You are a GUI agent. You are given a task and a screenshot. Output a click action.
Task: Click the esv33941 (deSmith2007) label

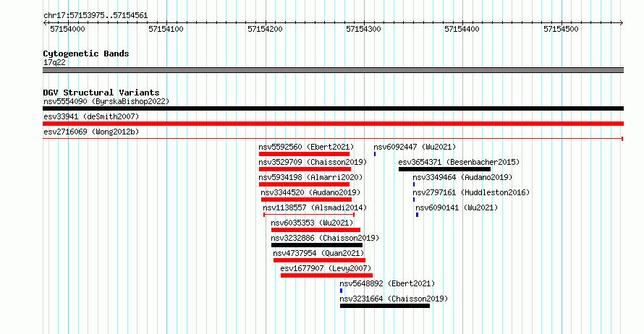tap(91, 116)
